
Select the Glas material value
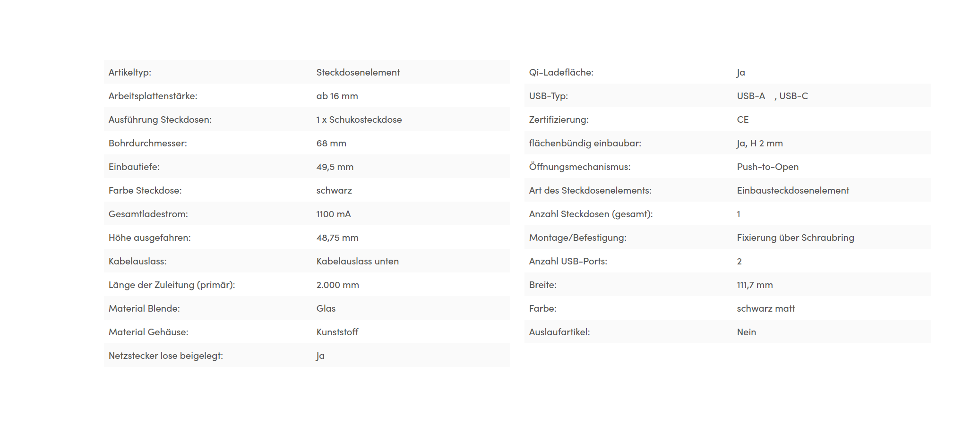click(x=326, y=308)
